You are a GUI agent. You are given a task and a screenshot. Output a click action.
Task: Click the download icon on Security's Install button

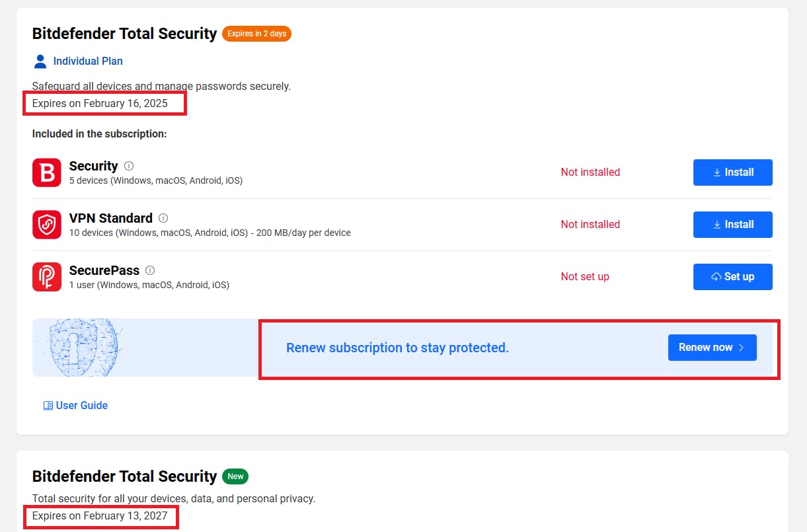point(717,172)
